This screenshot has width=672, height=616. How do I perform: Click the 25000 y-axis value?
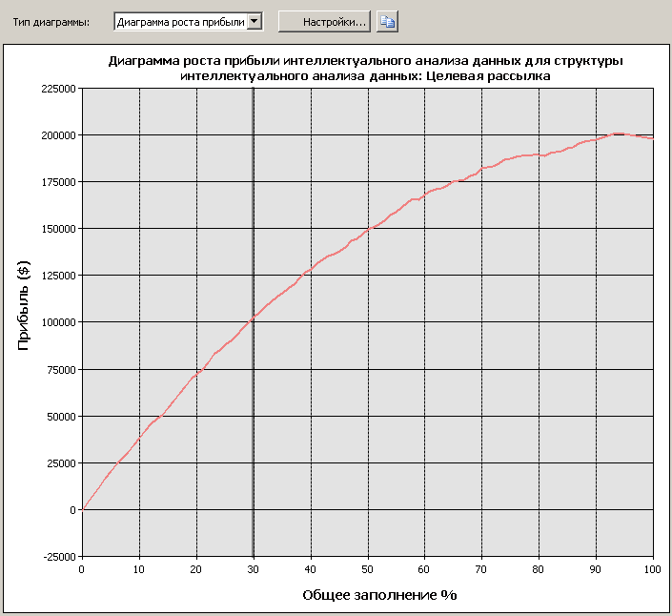61,463
